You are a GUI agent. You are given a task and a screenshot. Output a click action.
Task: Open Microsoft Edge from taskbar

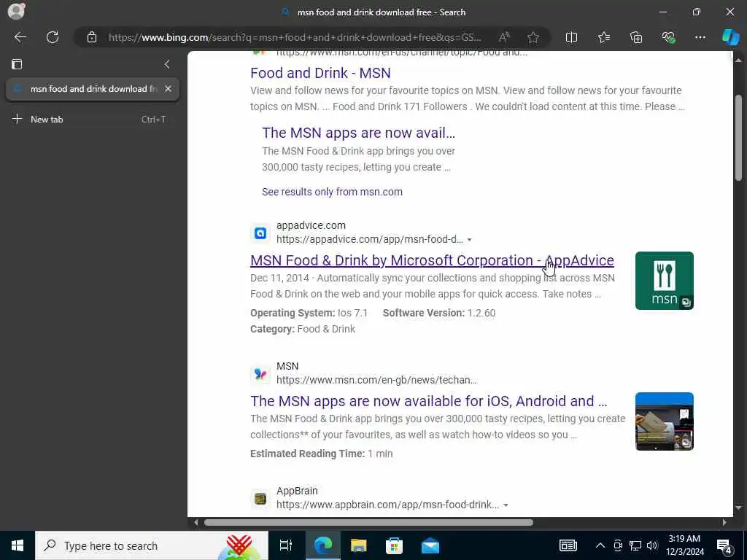tap(322, 545)
